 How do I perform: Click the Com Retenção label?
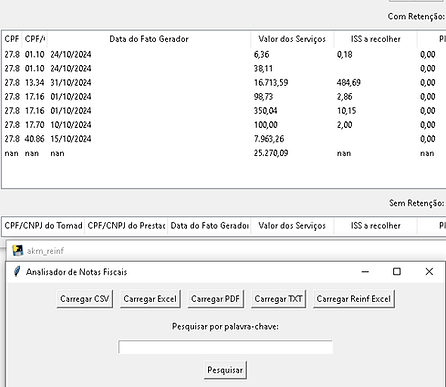tap(416, 16)
